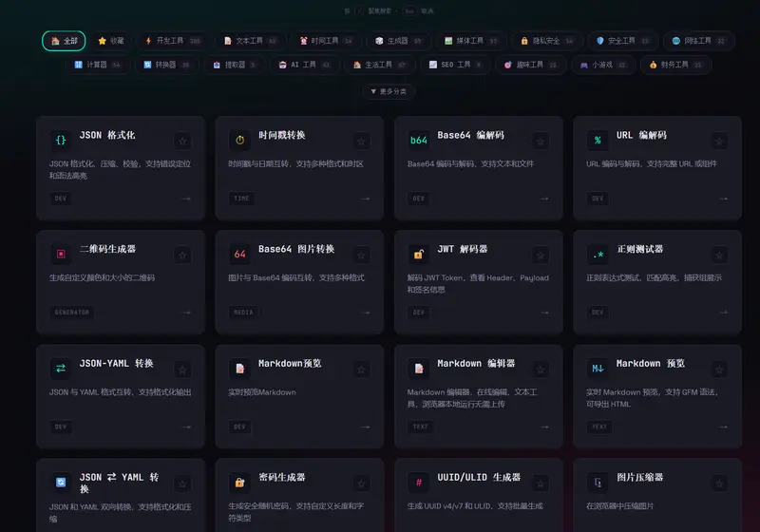This screenshot has height=532, width=760.
Task: Click the M↓ icon of Markdown 预览
Action: [x=598, y=369]
